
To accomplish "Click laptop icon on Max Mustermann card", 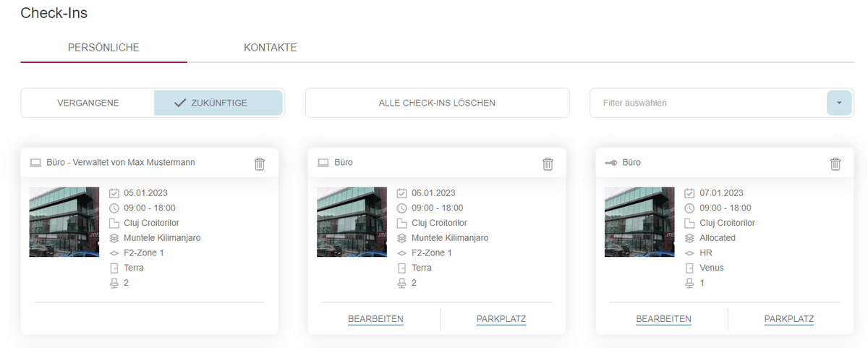I will pos(35,163).
